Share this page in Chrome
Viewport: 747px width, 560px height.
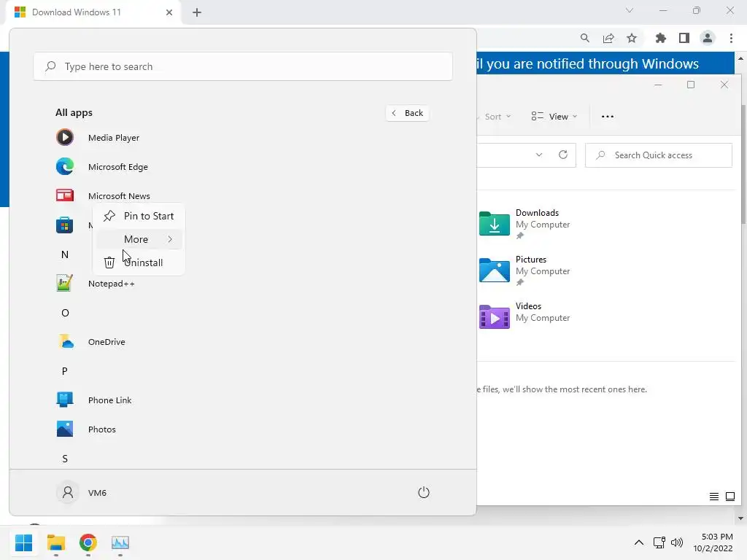coord(608,38)
